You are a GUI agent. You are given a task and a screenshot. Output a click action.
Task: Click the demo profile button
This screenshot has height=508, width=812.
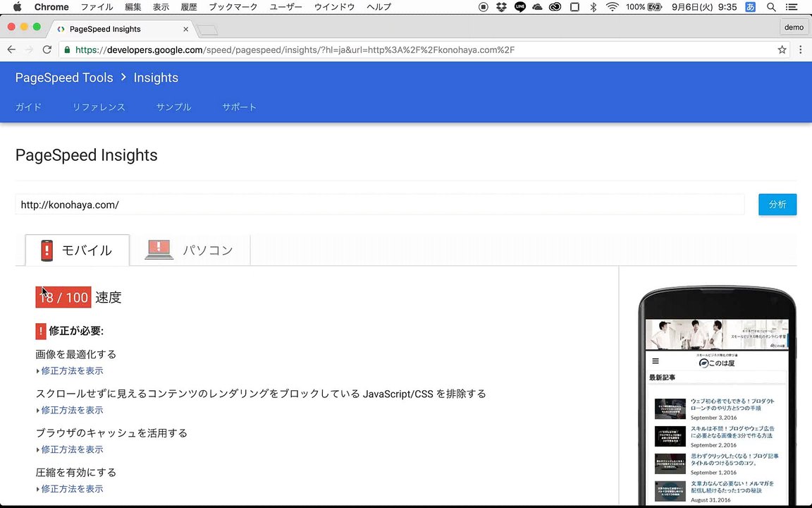pyautogui.click(x=794, y=28)
